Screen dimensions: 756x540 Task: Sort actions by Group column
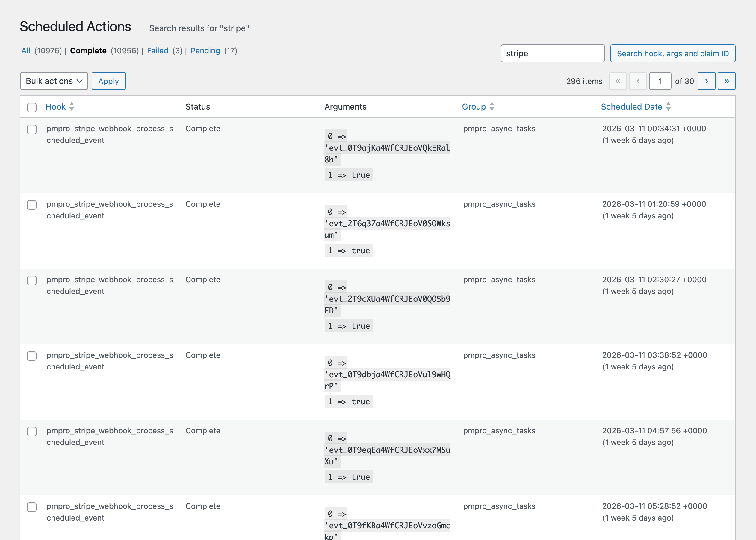click(474, 107)
